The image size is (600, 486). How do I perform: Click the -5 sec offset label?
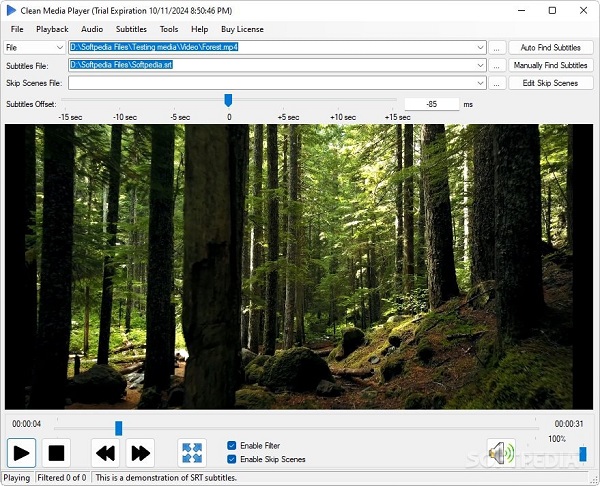point(180,117)
